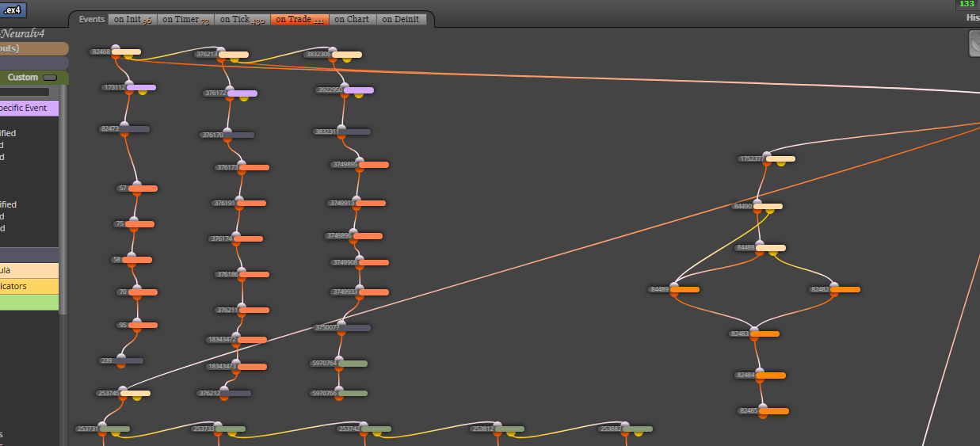Click the Custom blocks section header
The width and height of the screenshot is (980, 446).
click(x=33, y=78)
